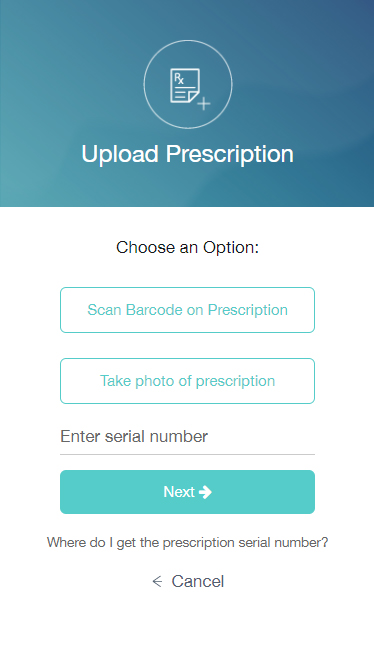The width and height of the screenshot is (374, 665).
Task: Choose Scan Barcode on Prescription
Action: click(x=187, y=310)
